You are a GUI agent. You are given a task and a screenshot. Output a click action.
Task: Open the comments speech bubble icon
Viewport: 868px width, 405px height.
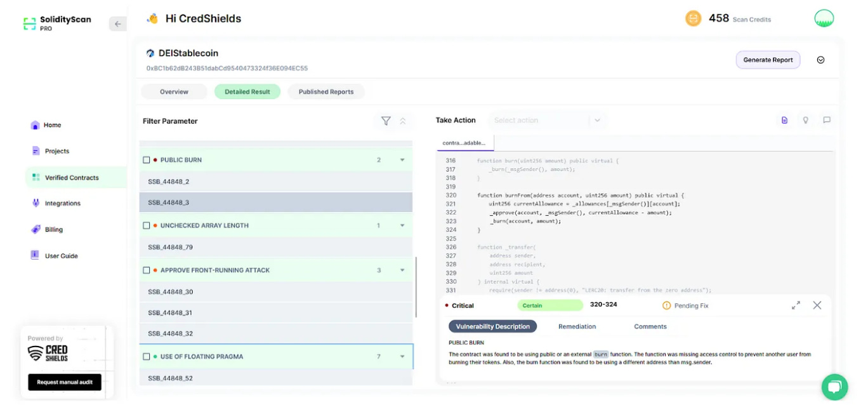pyautogui.click(x=827, y=120)
